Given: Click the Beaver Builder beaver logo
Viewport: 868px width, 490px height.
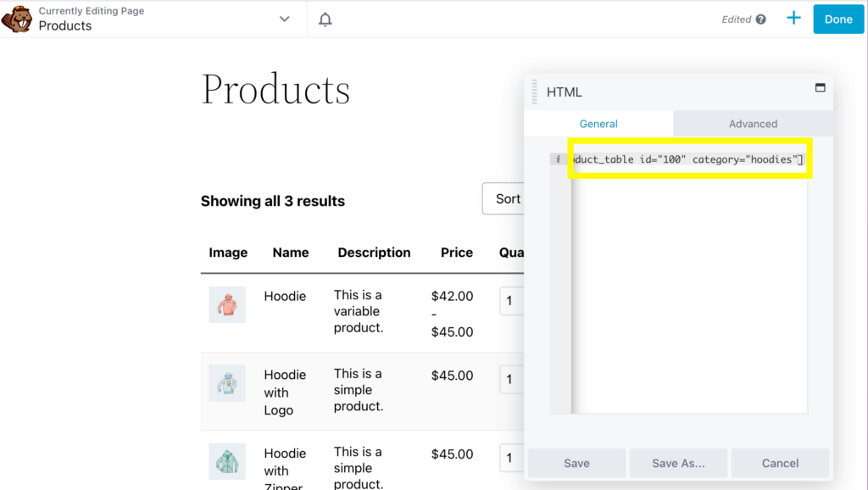Looking at the screenshot, I should 16,17.
